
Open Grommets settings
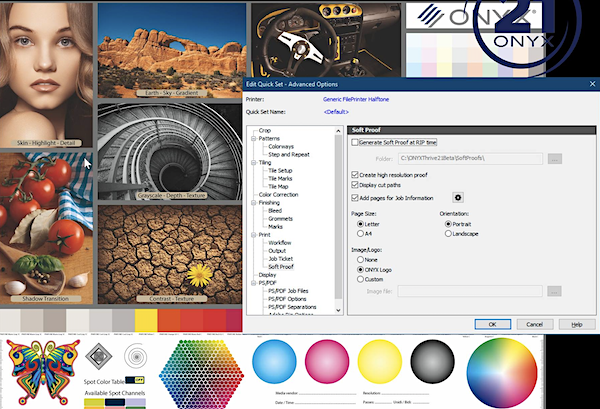pyautogui.click(x=280, y=219)
